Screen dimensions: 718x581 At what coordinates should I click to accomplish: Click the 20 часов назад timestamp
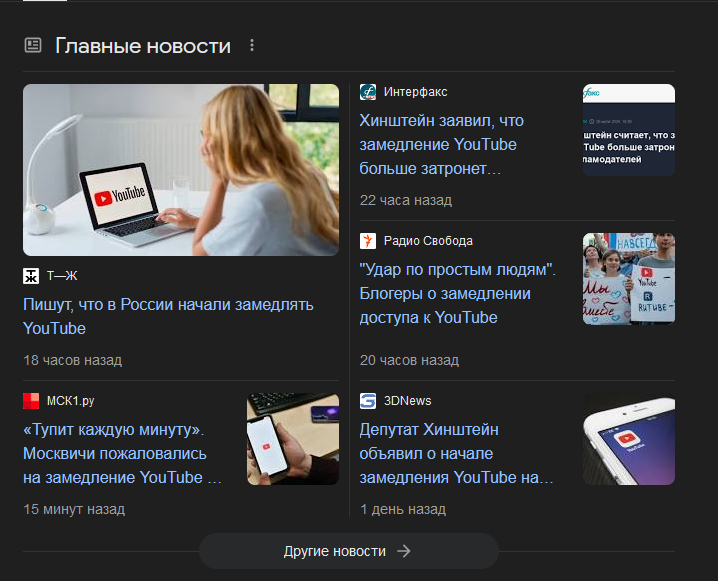pyautogui.click(x=409, y=360)
